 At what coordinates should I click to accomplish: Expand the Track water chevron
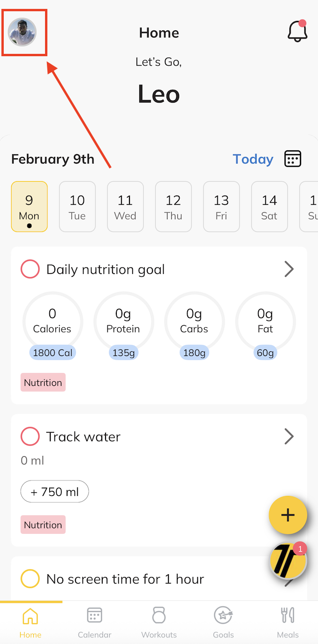pos(289,437)
